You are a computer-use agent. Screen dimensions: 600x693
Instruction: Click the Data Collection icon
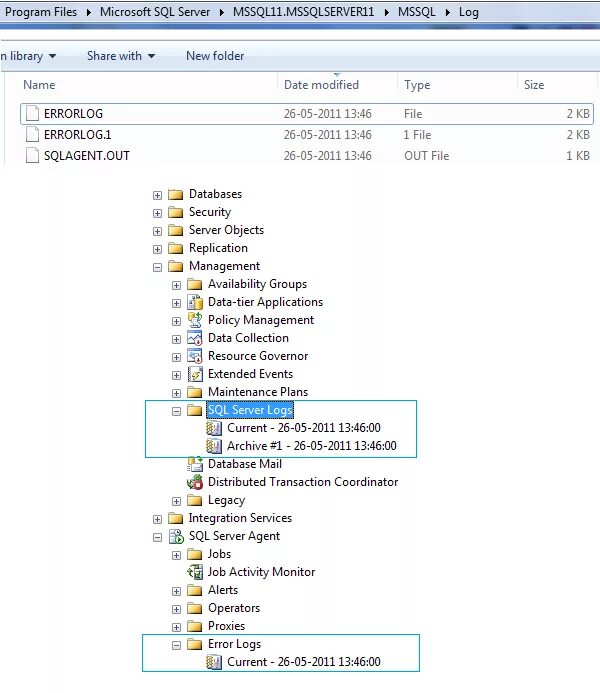tap(195, 338)
